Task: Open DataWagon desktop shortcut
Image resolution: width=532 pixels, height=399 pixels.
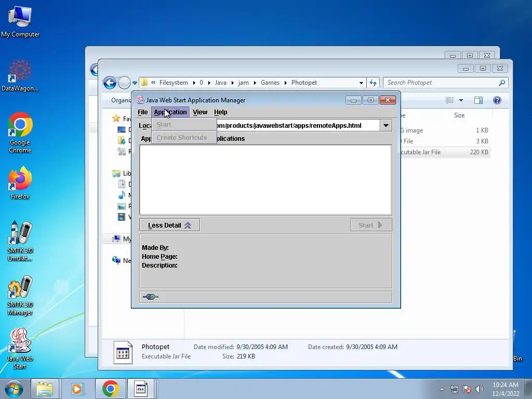Action: point(20,75)
